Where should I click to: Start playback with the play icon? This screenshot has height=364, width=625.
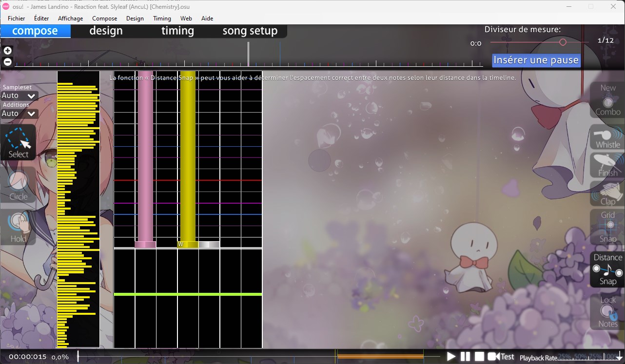pos(451,357)
